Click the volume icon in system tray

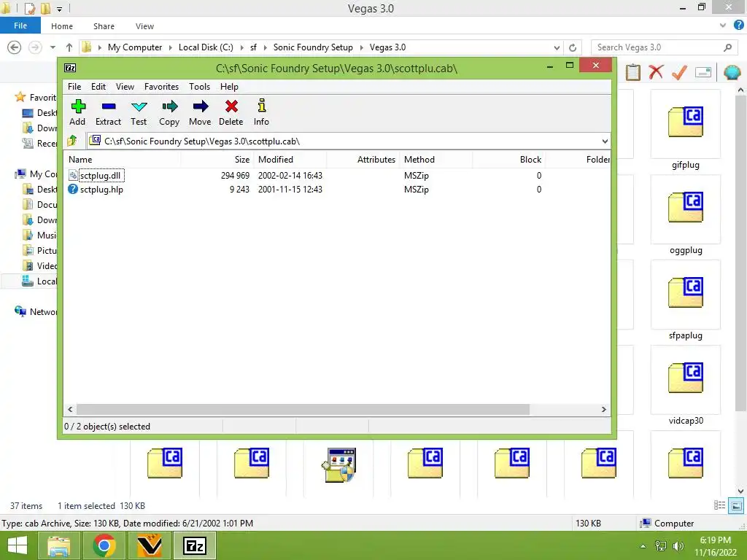coord(678,545)
